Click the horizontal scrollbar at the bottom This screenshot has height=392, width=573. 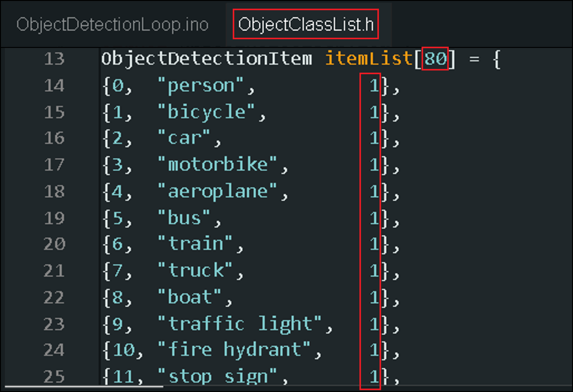(84, 386)
